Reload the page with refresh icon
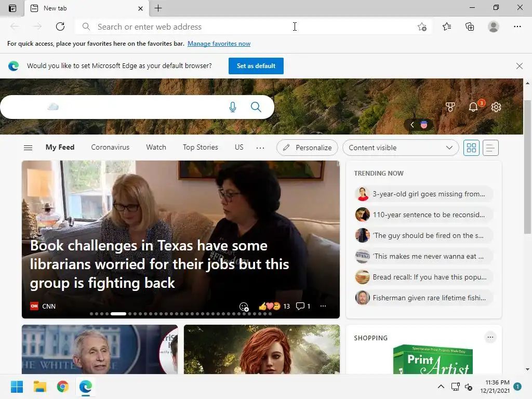Viewport: 532px width, 399px height. click(60, 26)
